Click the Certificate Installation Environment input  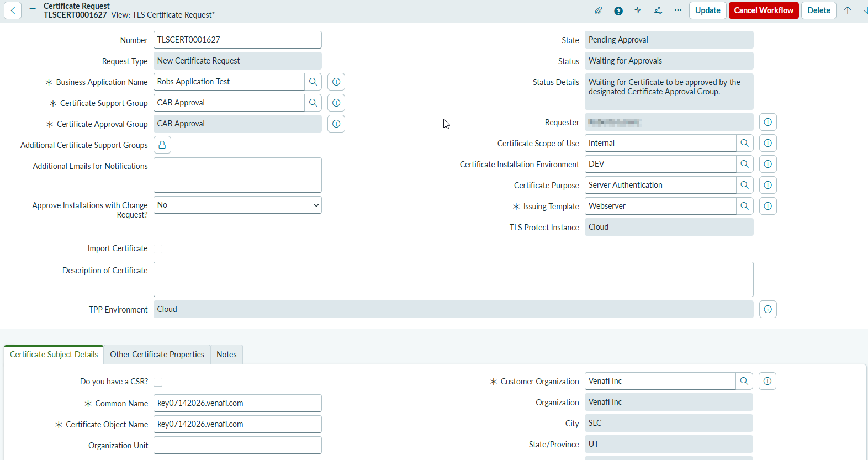[x=660, y=164]
